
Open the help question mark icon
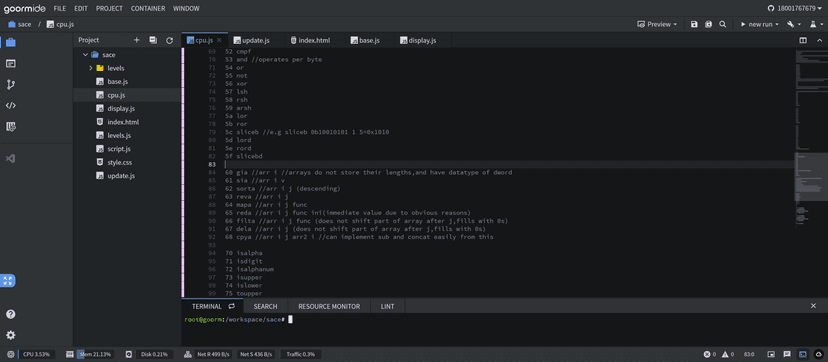tap(11, 314)
